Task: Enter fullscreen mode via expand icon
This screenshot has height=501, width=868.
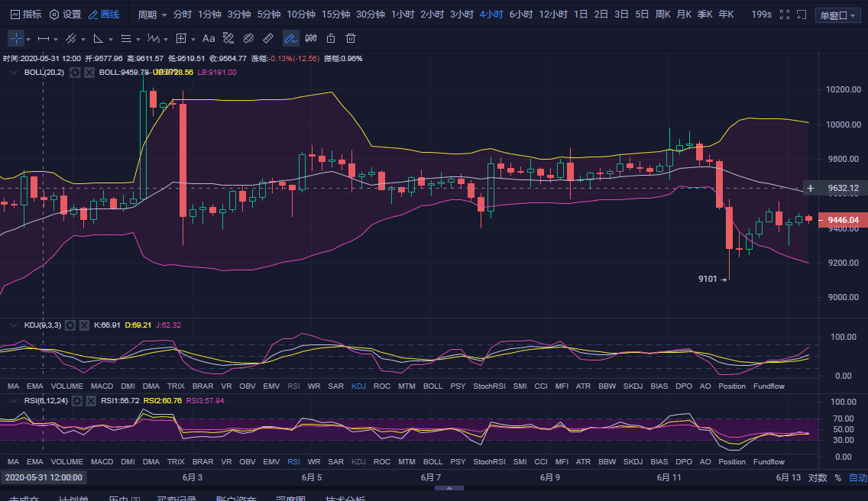Action: click(x=800, y=15)
